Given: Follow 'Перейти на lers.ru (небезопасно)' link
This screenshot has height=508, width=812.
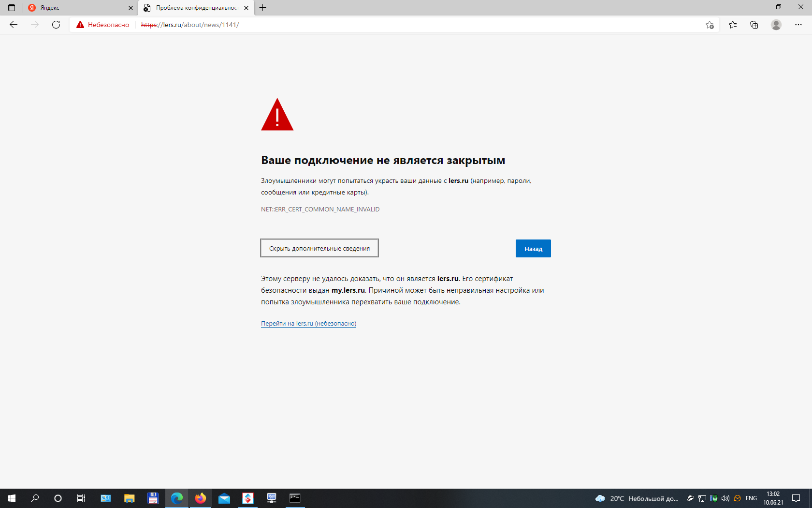Looking at the screenshot, I should point(308,324).
